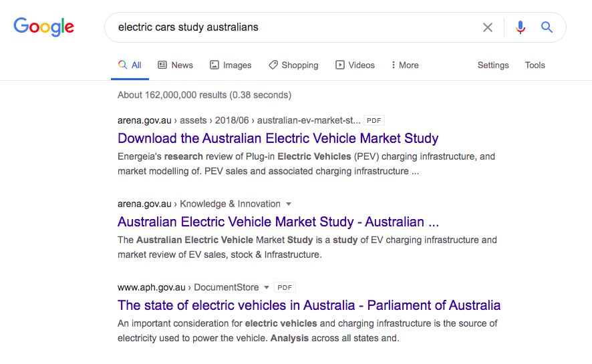Click the Shopping tab tag icon
The image size is (592, 364).
click(x=273, y=65)
